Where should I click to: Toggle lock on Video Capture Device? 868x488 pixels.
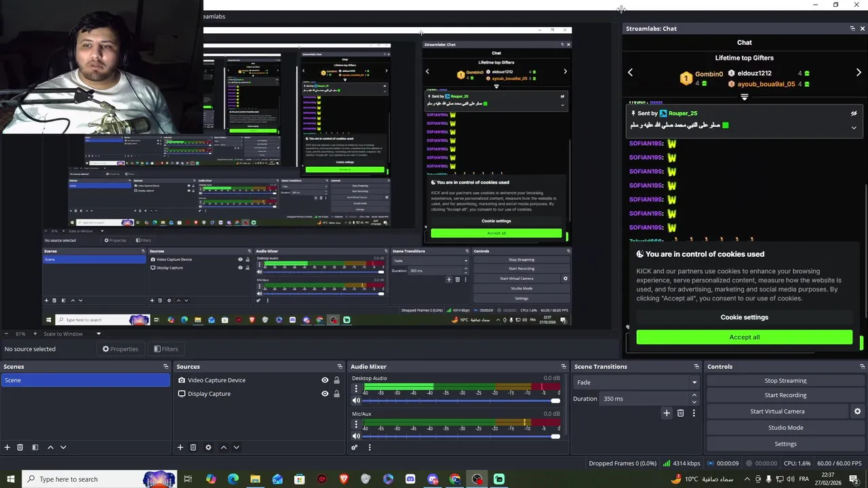tap(336, 380)
